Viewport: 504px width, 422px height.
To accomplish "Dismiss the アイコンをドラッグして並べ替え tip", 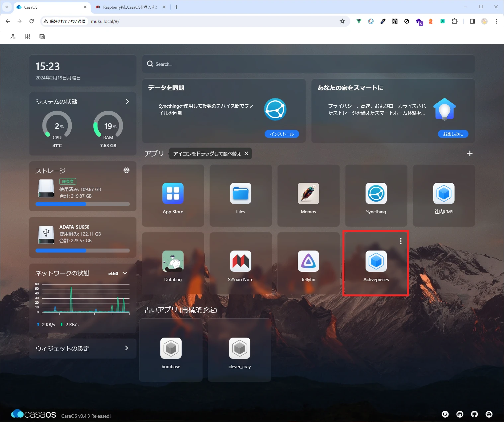I will (246, 154).
